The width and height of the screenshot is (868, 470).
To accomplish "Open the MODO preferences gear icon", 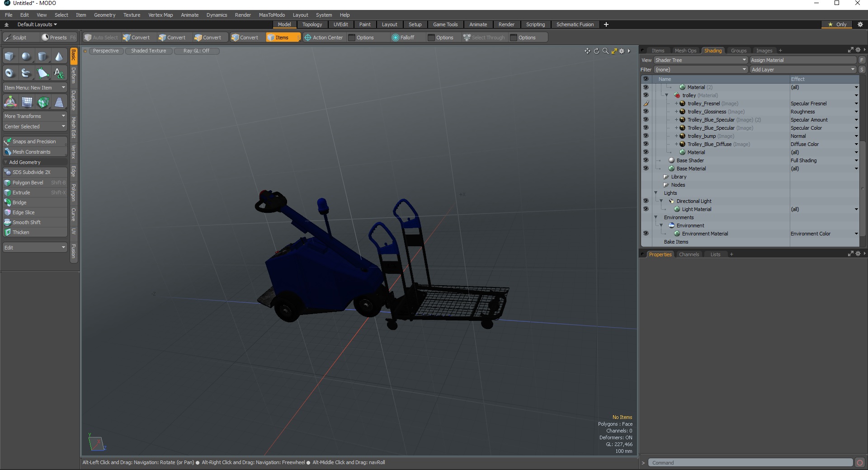I will [x=860, y=24].
